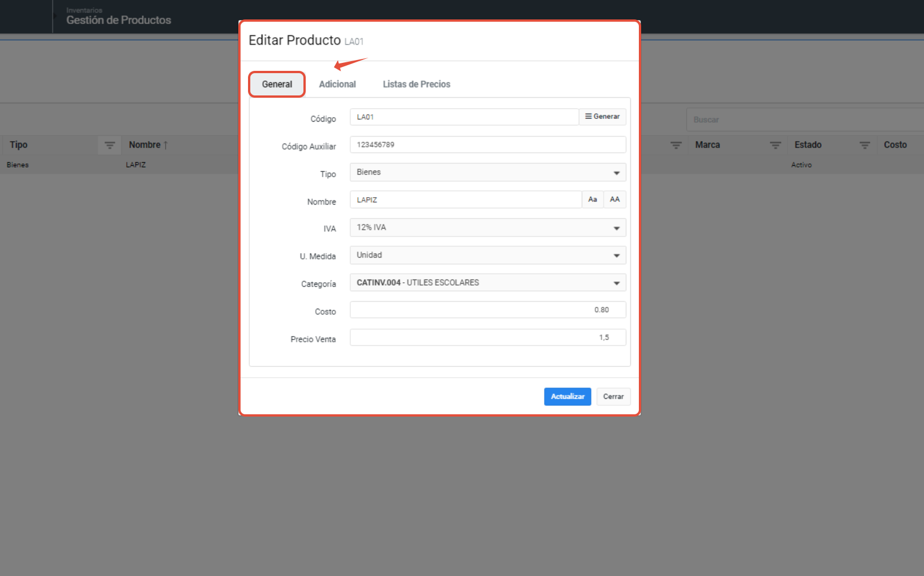This screenshot has width=924, height=576.
Task: Click the Precio Venta field
Action: [488, 337]
